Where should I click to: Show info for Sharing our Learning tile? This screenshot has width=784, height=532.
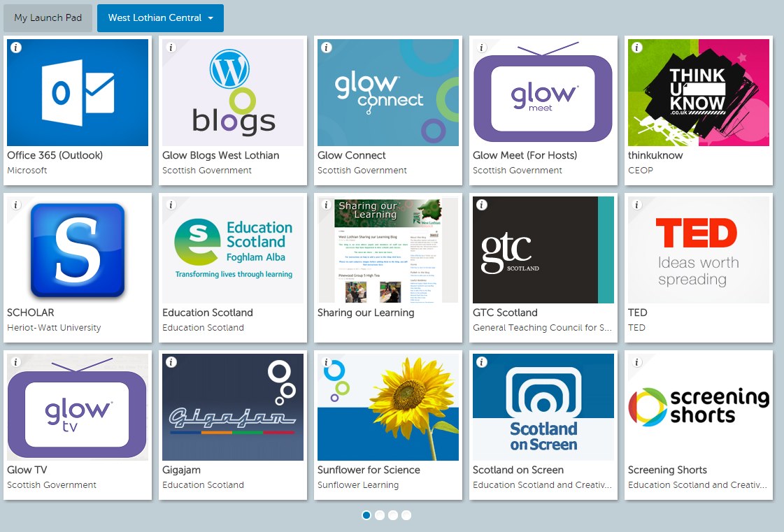[327, 205]
